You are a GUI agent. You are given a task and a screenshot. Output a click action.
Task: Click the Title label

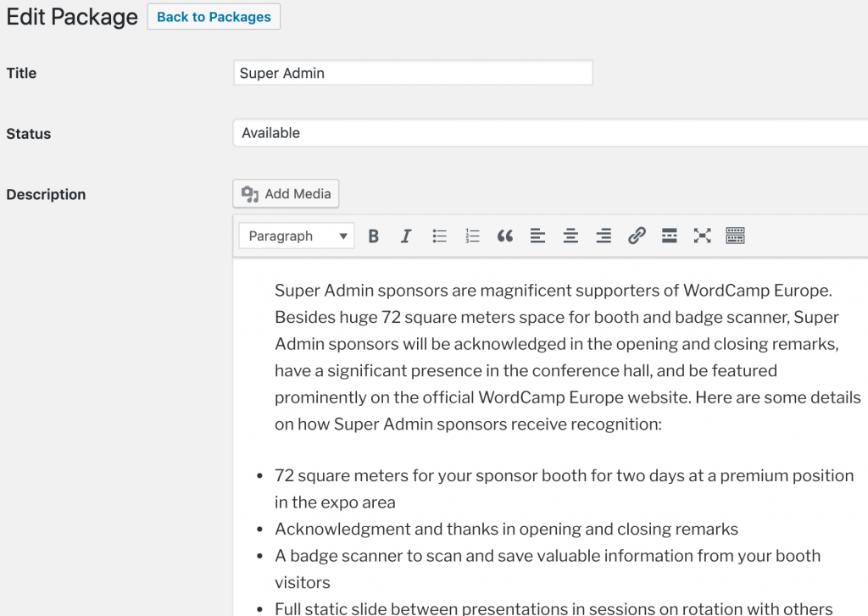(x=21, y=73)
